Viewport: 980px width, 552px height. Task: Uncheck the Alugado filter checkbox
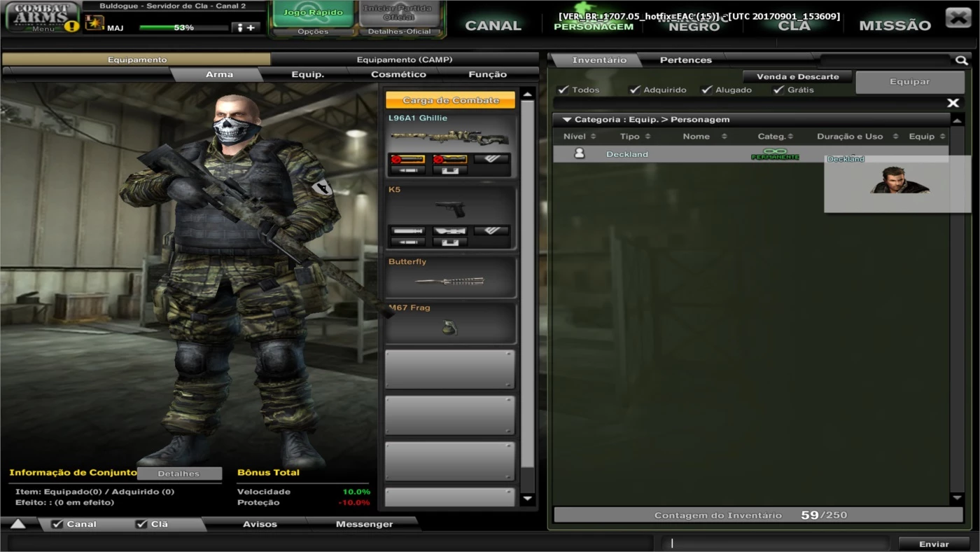(x=706, y=90)
